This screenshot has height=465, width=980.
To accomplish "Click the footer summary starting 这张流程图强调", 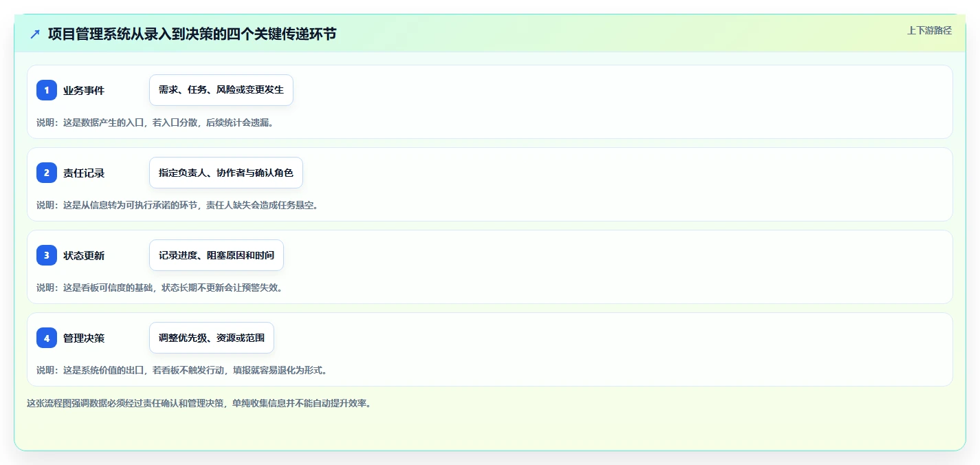I will [199, 403].
